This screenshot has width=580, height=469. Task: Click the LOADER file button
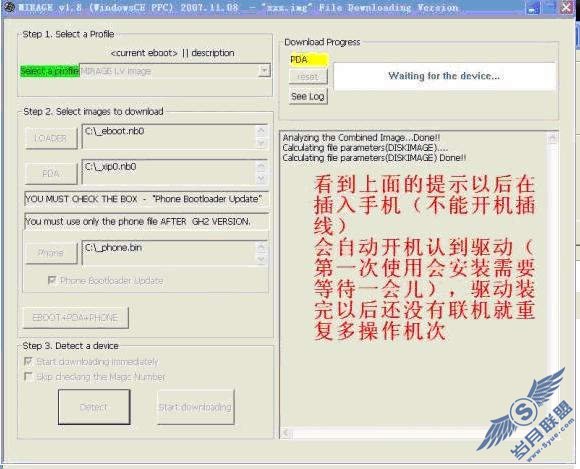click(x=51, y=138)
